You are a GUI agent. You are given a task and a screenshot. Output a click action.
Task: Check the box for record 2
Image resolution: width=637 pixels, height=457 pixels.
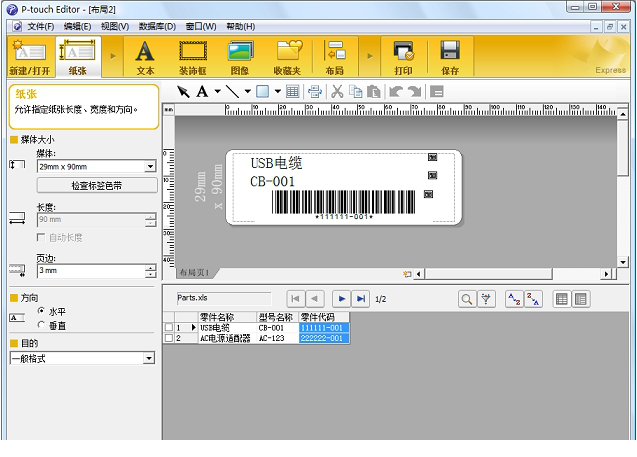pos(169,338)
